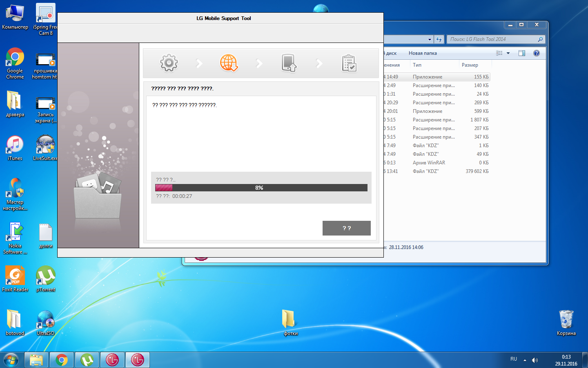
Task: Sort files by the Размер column
Action: (470, 65)
